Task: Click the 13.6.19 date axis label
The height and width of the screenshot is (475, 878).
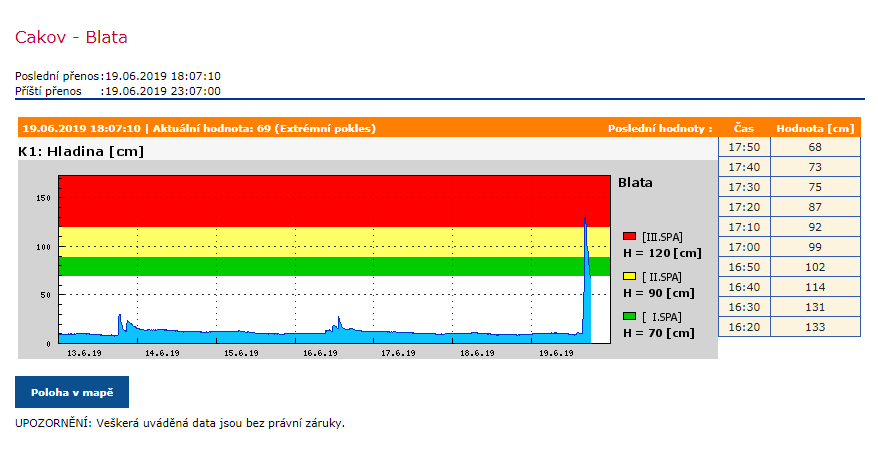Action: [x=84, y=353]
